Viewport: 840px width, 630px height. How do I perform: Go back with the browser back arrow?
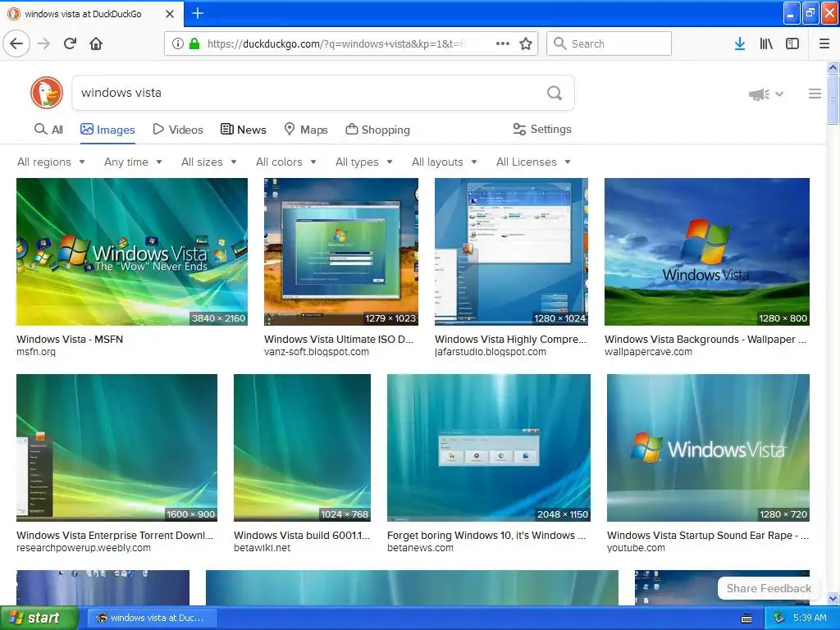[16, 43]
